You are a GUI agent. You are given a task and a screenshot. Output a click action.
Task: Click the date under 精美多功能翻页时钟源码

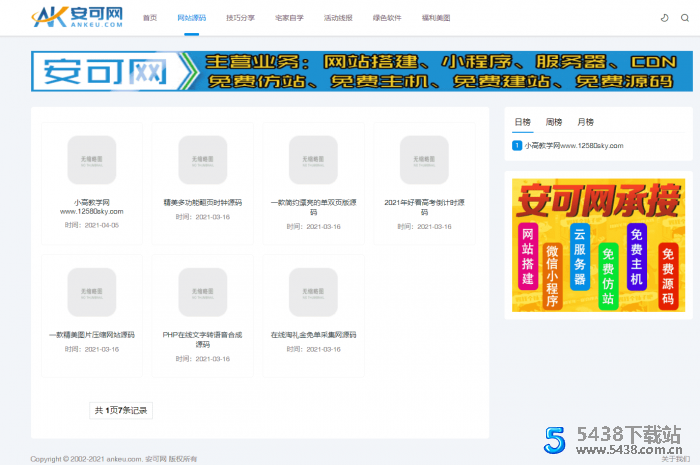coord(203,217)
